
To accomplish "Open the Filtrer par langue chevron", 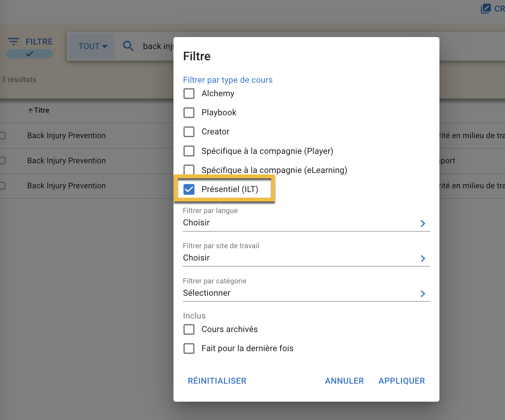I will tap(423, 223).
